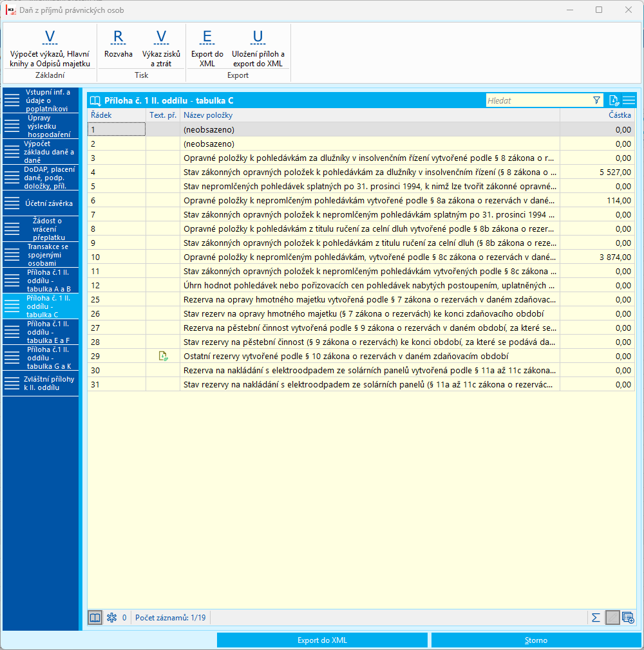Select row 28 Stav rezervy na pěstební činnost

click(x=361, y=342)
